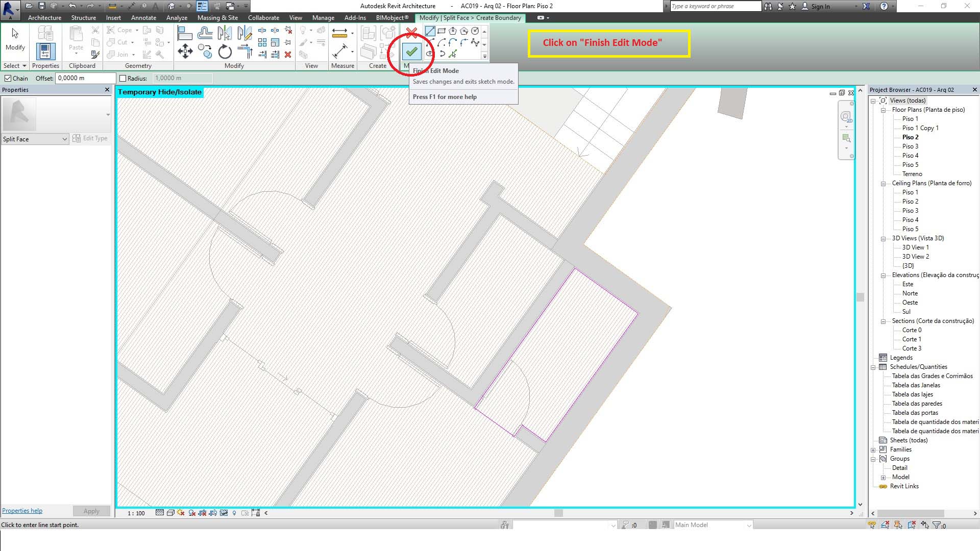Select the Rectangle draw tool
Screen dimensions: 980x551
pos(442,31)
